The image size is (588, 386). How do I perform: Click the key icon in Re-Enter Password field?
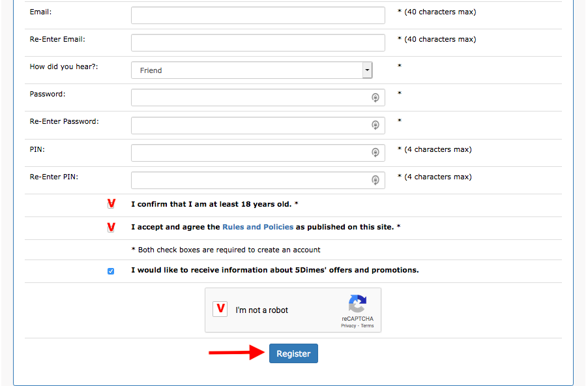click(x=375, y=125)
